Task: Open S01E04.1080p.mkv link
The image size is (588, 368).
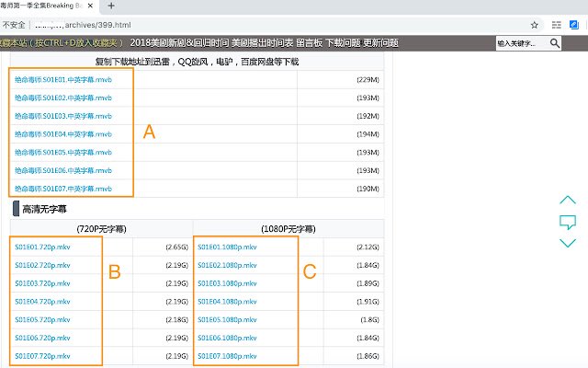Action: (227, 302)
